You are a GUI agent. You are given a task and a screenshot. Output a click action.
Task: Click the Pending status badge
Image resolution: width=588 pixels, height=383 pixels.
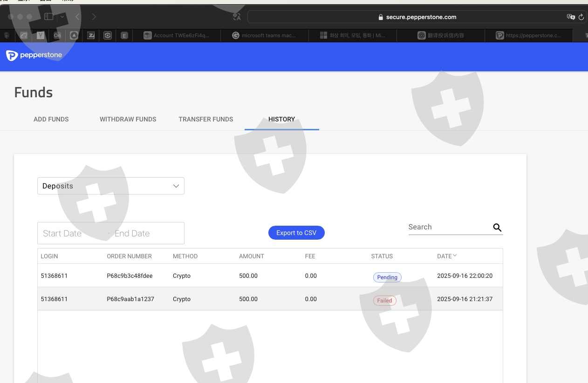pyautogui.click(x=387, y=277)
